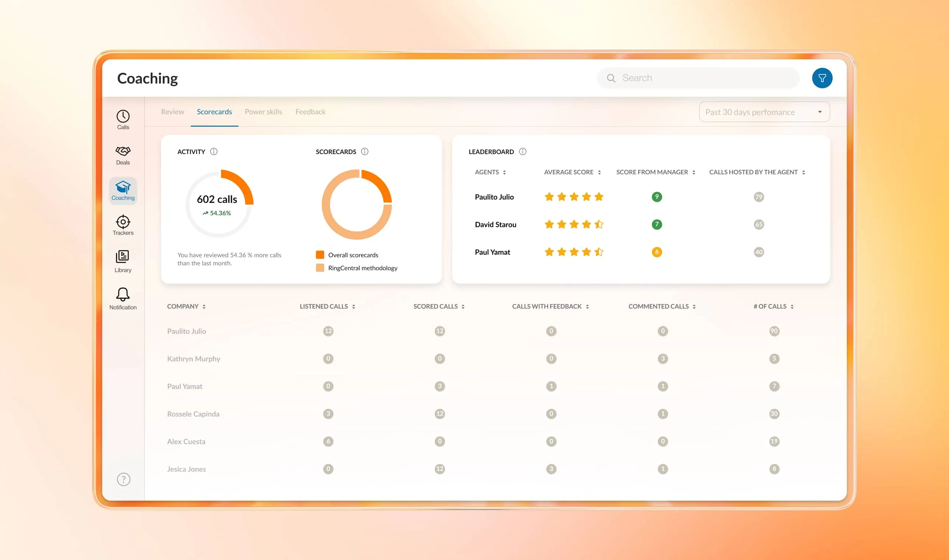Switch to the Power skills tab
This screenshot has width=949, height=560.
point(263,111)
